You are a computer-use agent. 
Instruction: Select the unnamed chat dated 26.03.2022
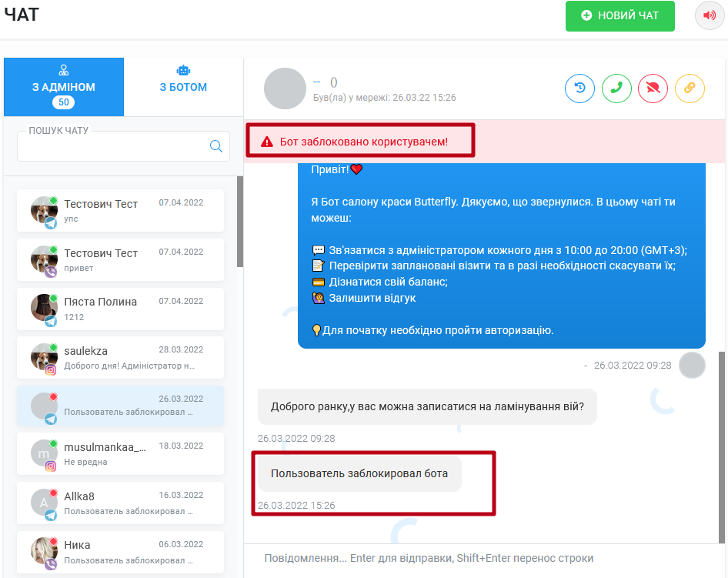[120, 406]
